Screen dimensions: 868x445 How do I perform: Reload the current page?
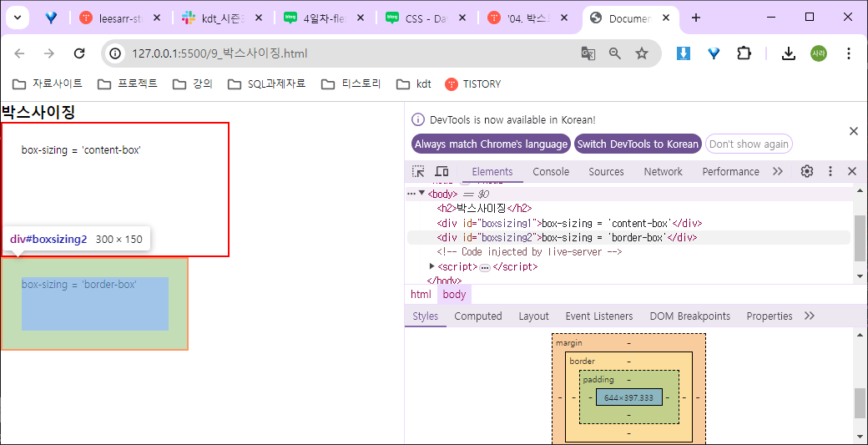tap(79, 53)
